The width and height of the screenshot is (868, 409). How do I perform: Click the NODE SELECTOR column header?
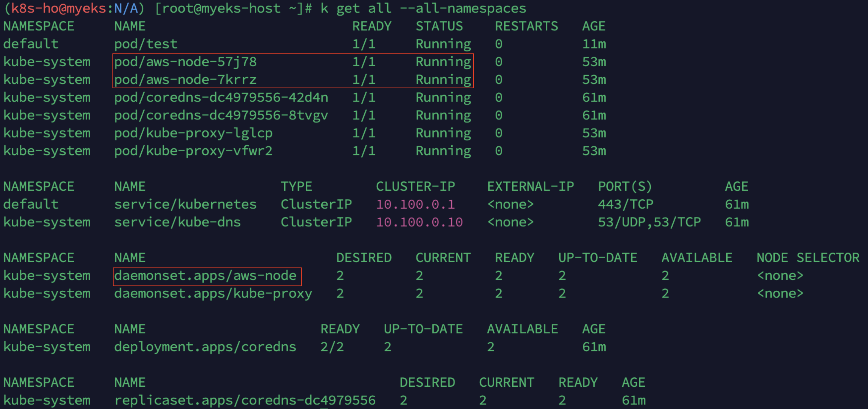808,258
